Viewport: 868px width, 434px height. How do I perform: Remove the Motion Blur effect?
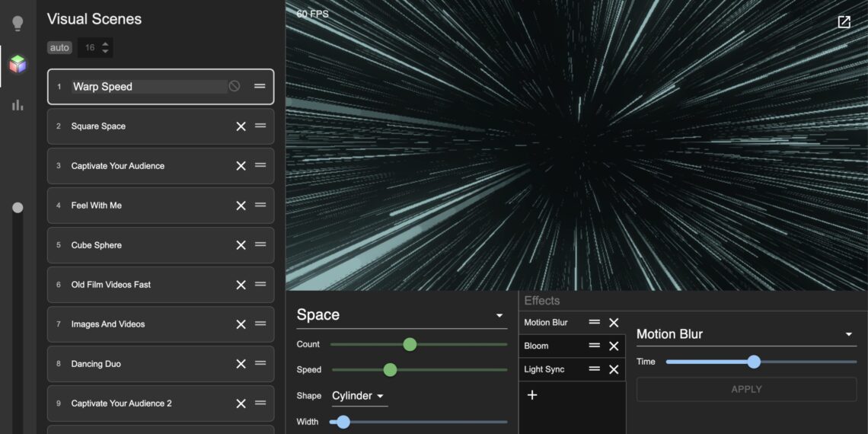tap(614, 323)
